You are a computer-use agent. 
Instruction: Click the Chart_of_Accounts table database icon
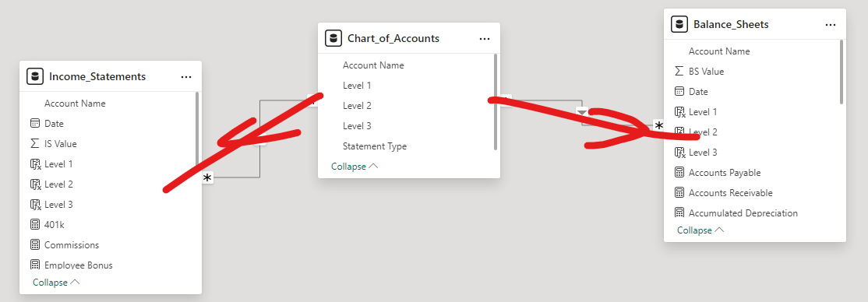pyautogui.click(x=333, y=38)
